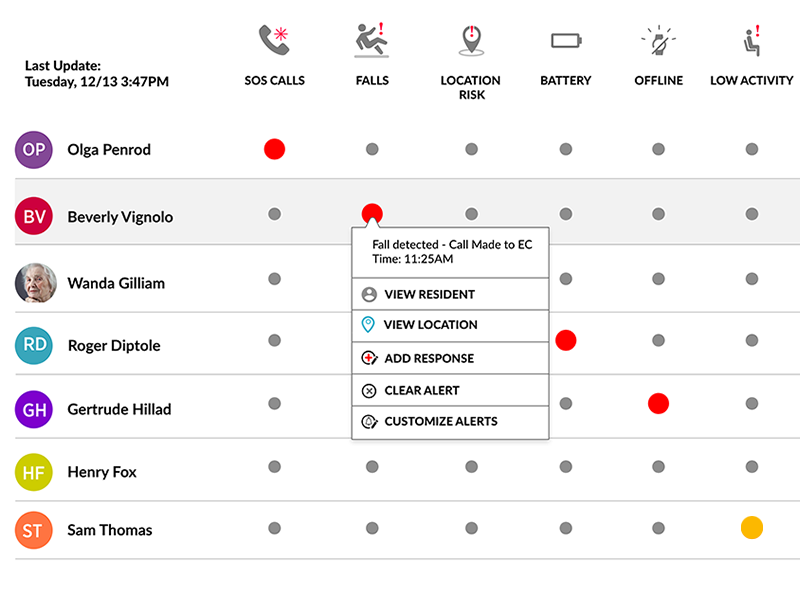Click Sam Thomas's orange low activity indicator
Viewport: 800px width, 600px height.
click(751, 527)
